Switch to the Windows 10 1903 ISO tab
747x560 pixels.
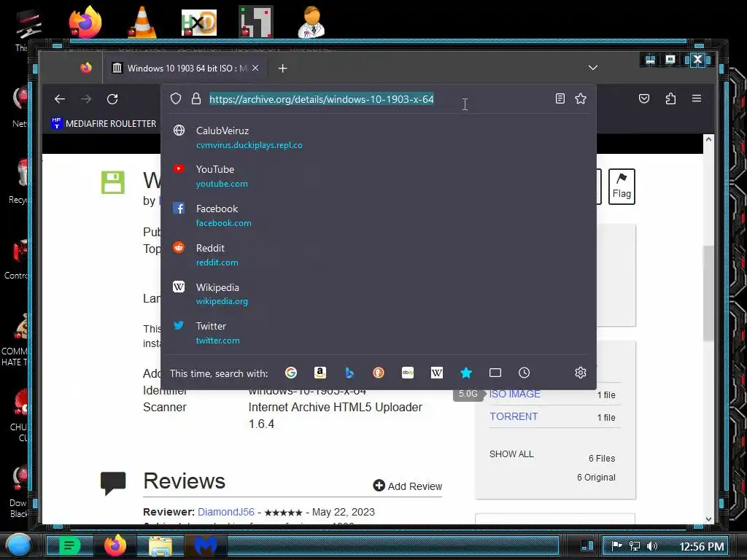pyautogui.click(x=186, y=68)
